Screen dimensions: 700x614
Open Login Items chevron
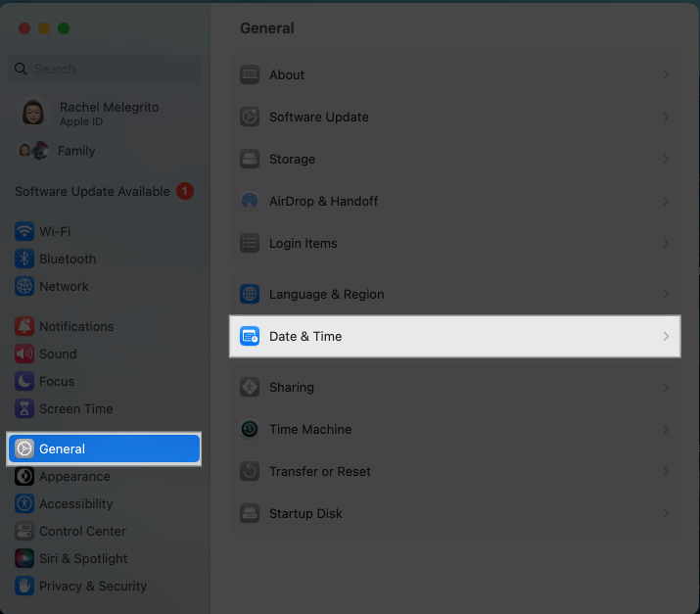coord(666,244)
